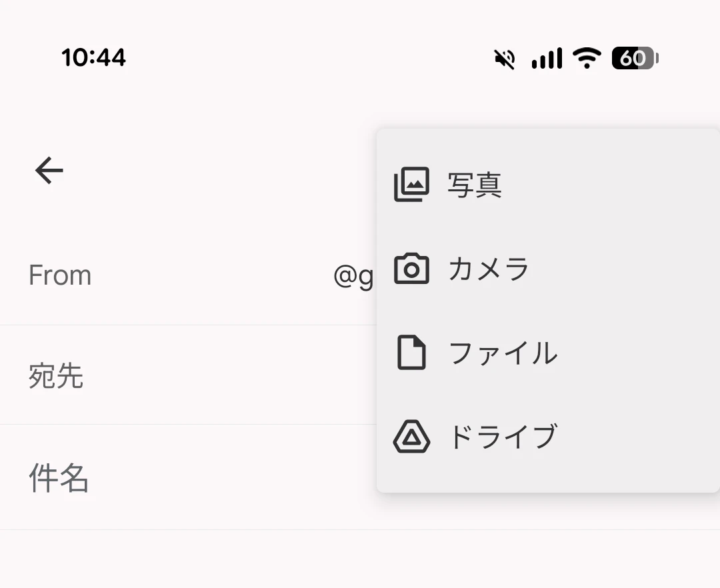The image size is (720, 588).
Task: Tap the back arrow icon
Action: click(49, 171)
